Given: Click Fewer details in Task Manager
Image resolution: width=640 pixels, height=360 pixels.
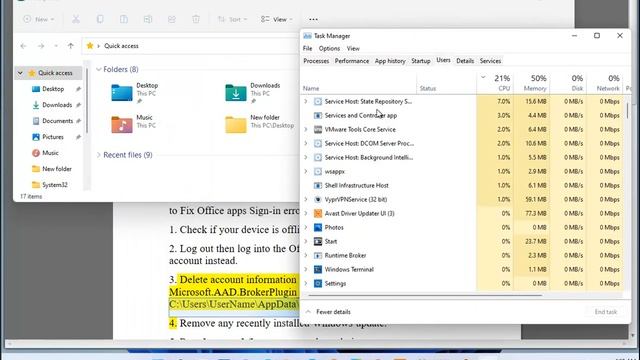Looking at the screenshot, I should click(x=328, y=312).
